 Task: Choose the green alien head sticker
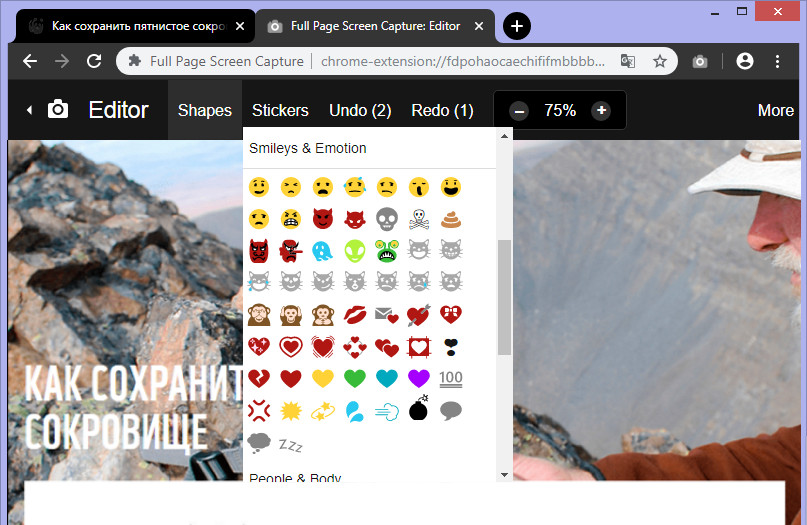click(355, 251)
